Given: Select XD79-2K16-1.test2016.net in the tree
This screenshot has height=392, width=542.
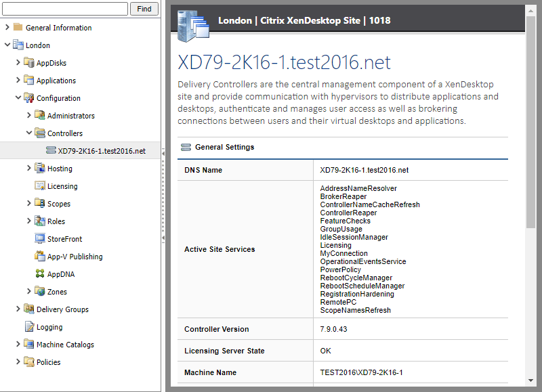Looking at the screenshot, I should [102, 151].
